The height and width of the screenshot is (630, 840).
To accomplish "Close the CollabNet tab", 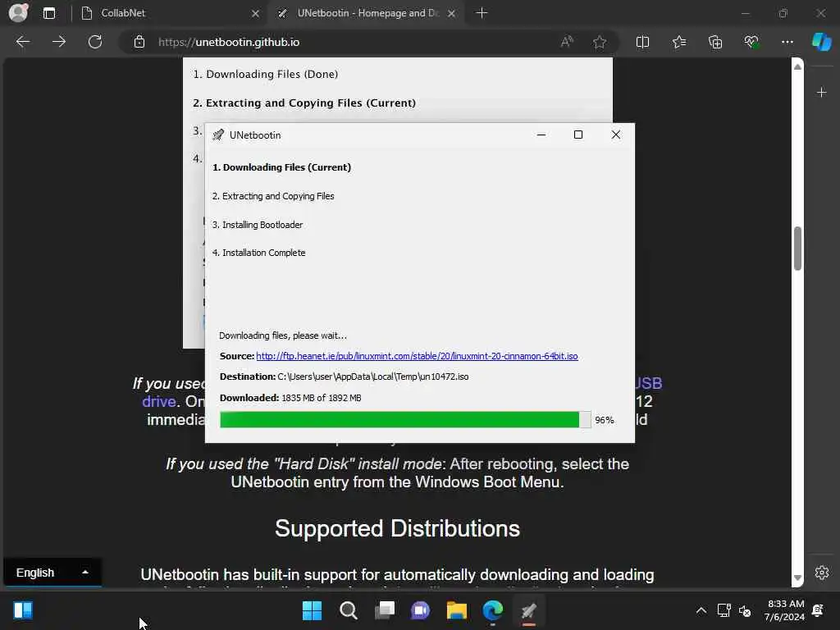I will [x=256, y=13].
